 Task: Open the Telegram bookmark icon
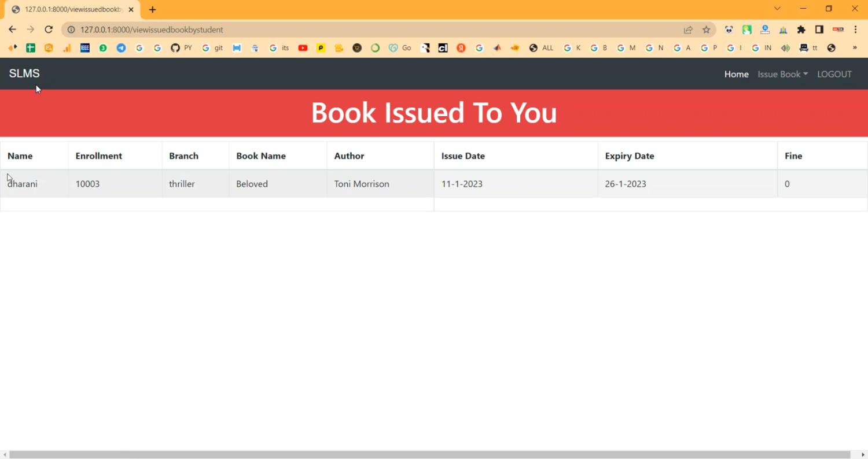pyautogui.click(x=121, y=48)
